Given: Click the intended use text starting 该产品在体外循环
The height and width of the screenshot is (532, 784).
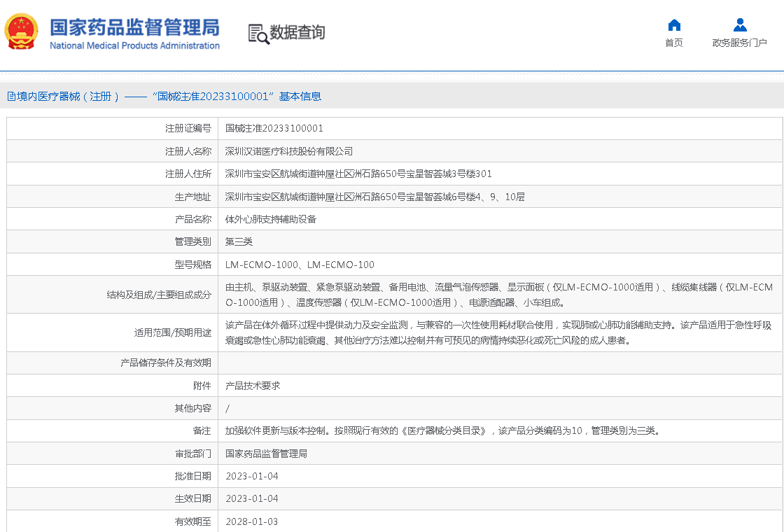Looking at the screenshot, I should point(498,332).
